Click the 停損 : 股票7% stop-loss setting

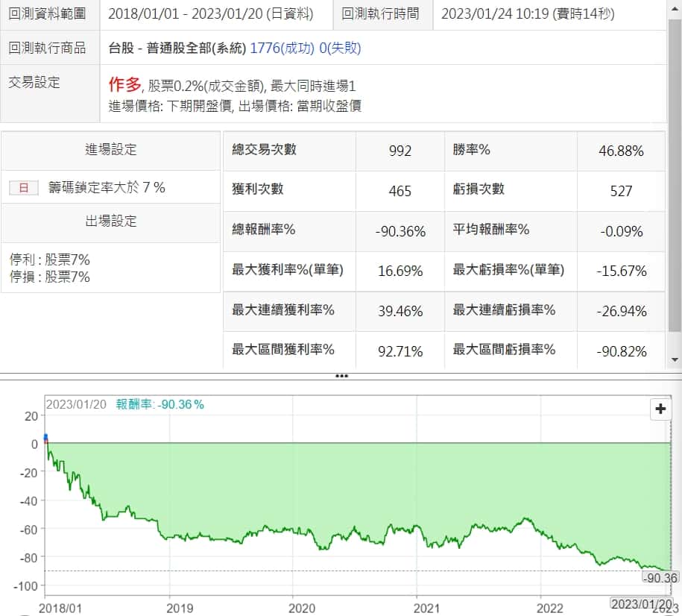(50, 277)
